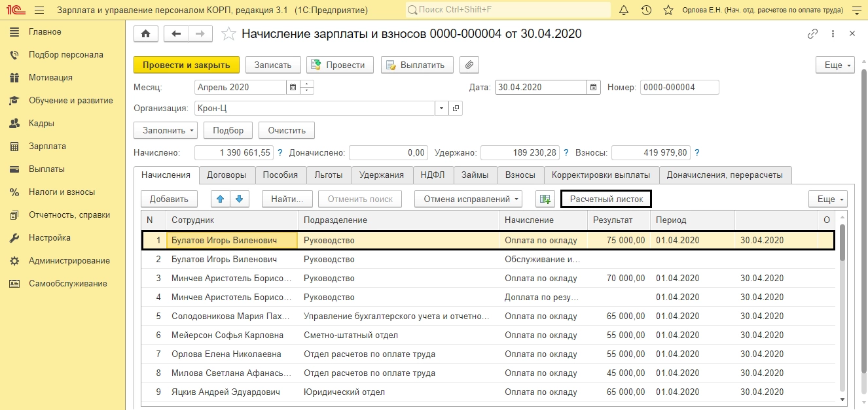
Task: Open calendar picker for Месяц field
Action: 293,87
